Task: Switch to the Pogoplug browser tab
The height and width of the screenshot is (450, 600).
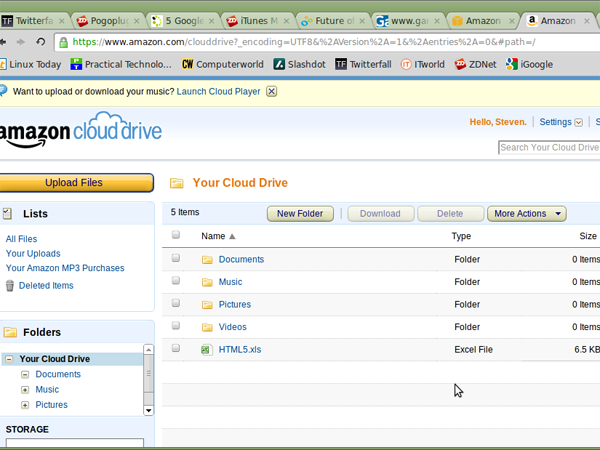Action: [x=108, y=21]
